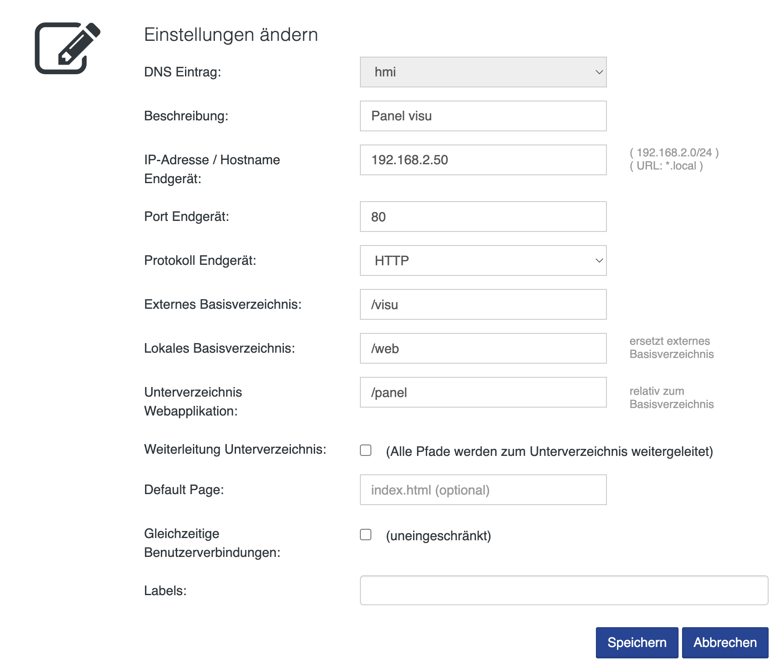Click the Externes Basisverzeichnis /visu field
The image size is (784, 672).
[483, 304]
